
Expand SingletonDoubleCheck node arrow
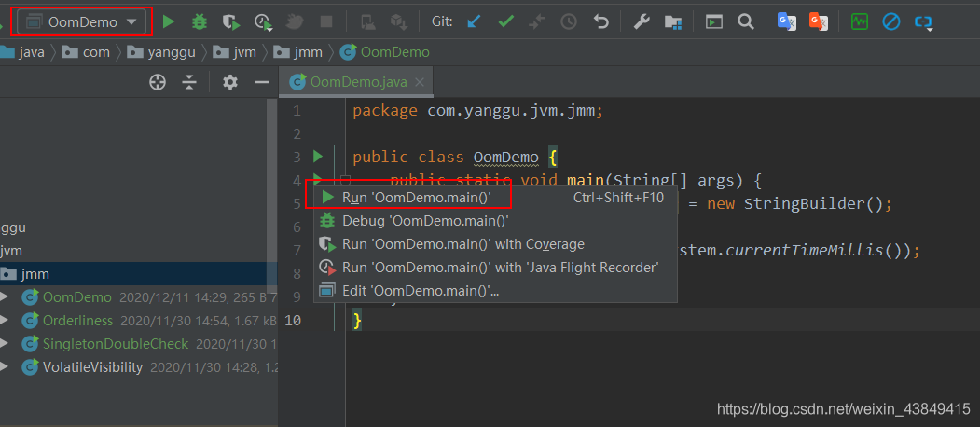(5, 344)
